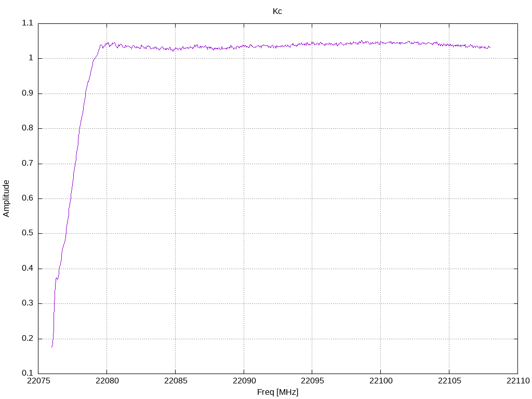
Task: Click the x-axis tick label 22105
Action: 449,381
